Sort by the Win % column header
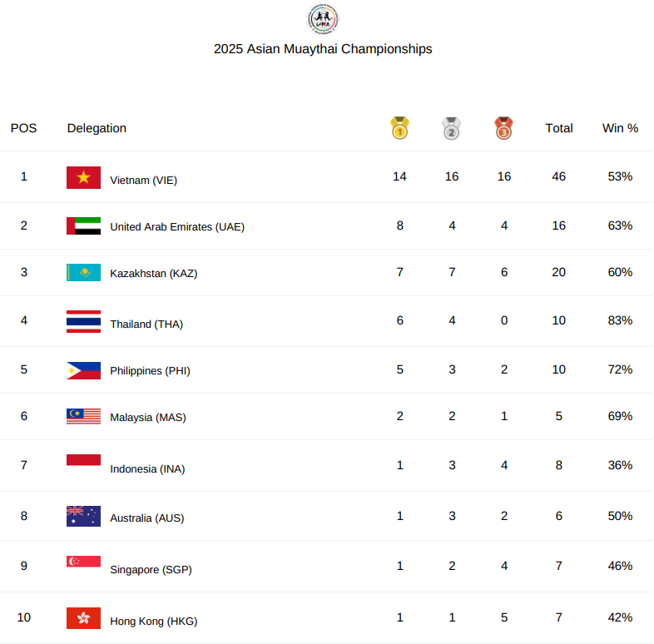Image resolution: width=654 pixels, height=644 pixels. (x=620, y=128)
